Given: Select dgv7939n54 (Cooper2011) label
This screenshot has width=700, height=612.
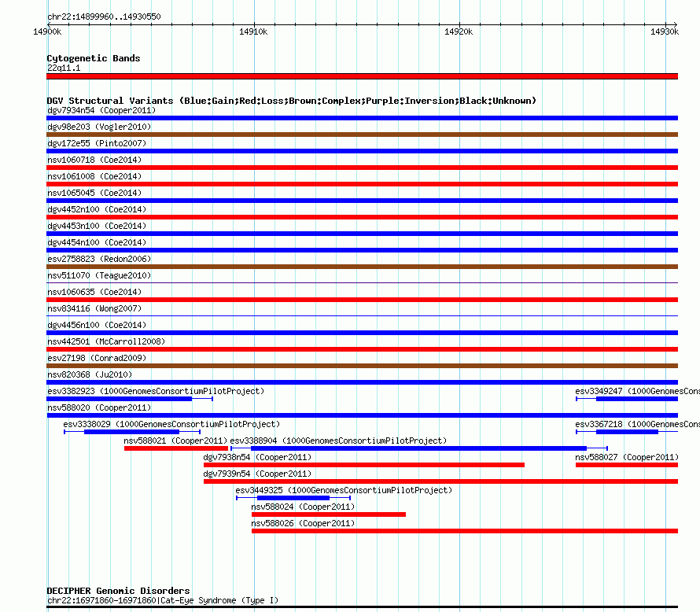Looking at the screenshot, I should (257, 474).
